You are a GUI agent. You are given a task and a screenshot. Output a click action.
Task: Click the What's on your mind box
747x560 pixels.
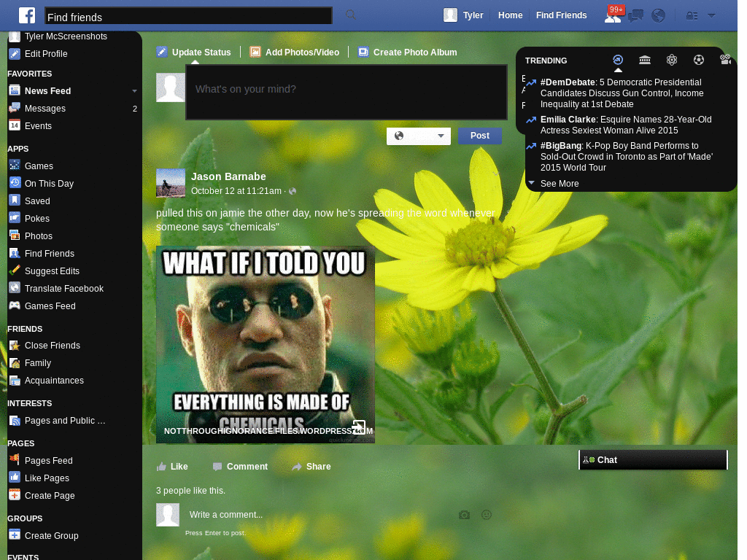347,93
